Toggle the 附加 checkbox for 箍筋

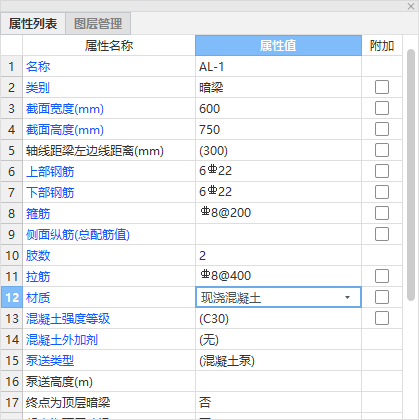point(382,213)
